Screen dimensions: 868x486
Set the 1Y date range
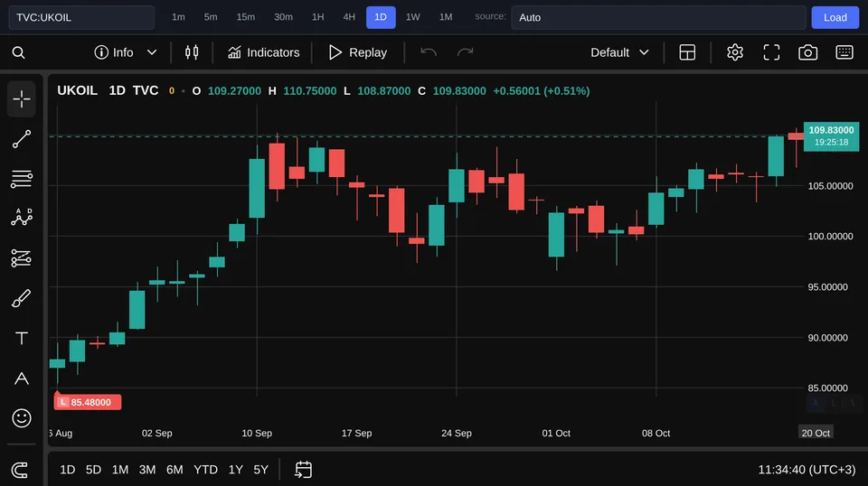click(x=236, y=470)
